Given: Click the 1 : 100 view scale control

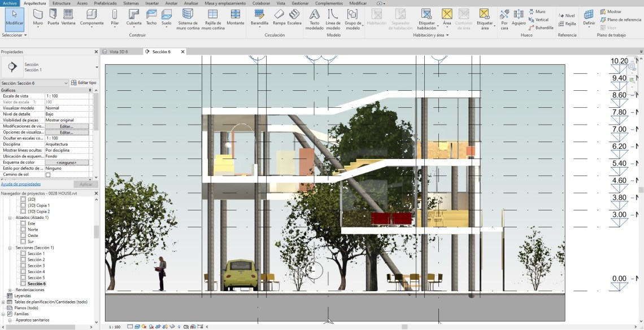Looking at the screenshot, I should point(114,327).
